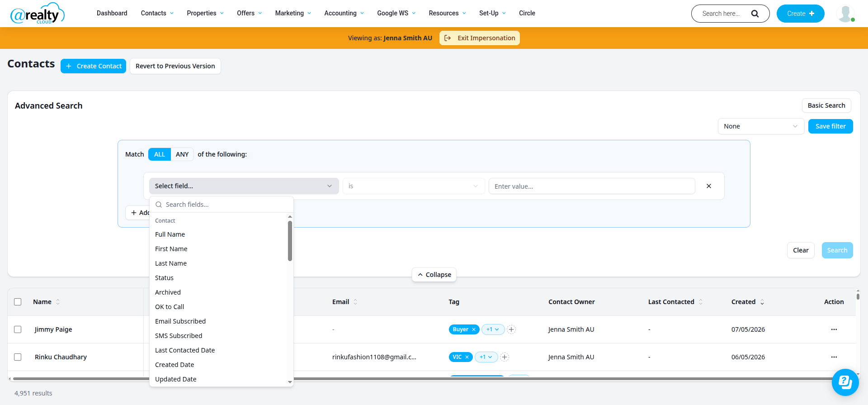Image resolution: width=868 pixels, height=405 pixels.
Task: Expand the Marketing nav menu
Action: coord(293,13)
